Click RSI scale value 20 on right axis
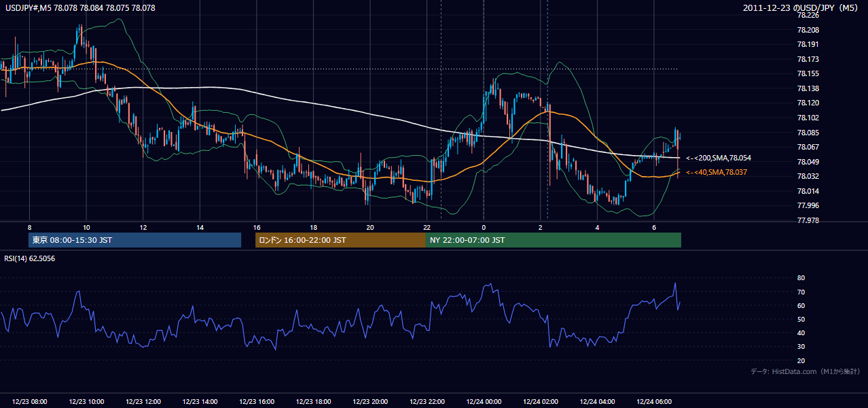Viewport: 868px width, 408px height. 801,361
